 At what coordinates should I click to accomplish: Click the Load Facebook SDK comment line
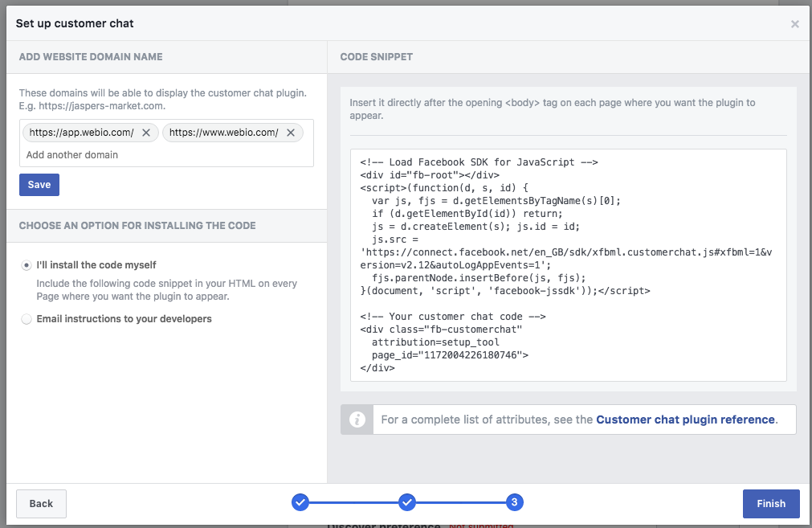479,162
